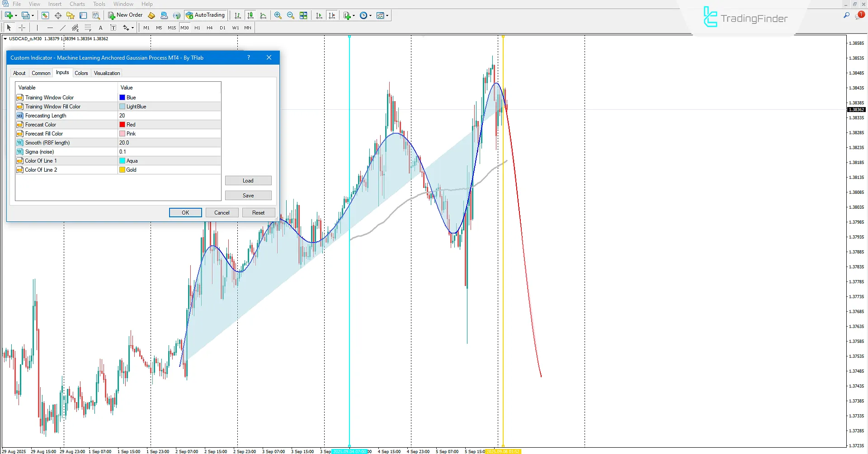Open the Charts menu

click(77, 4)
